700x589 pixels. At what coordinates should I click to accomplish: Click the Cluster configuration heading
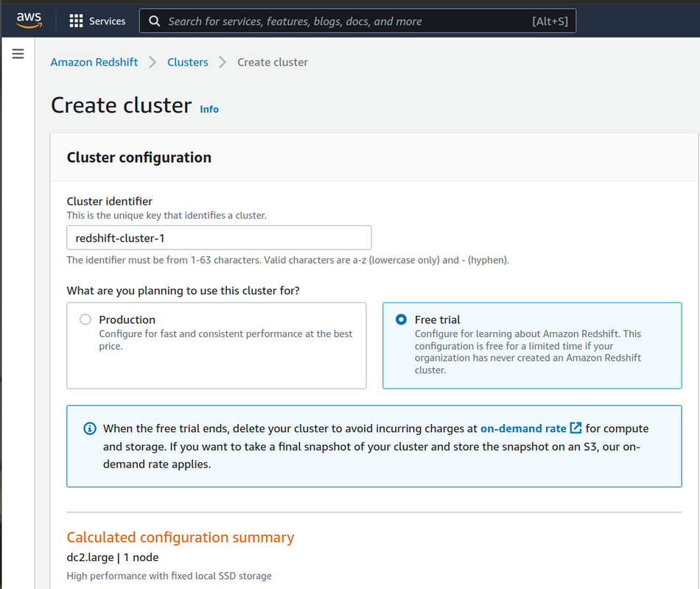coord(139,158)
